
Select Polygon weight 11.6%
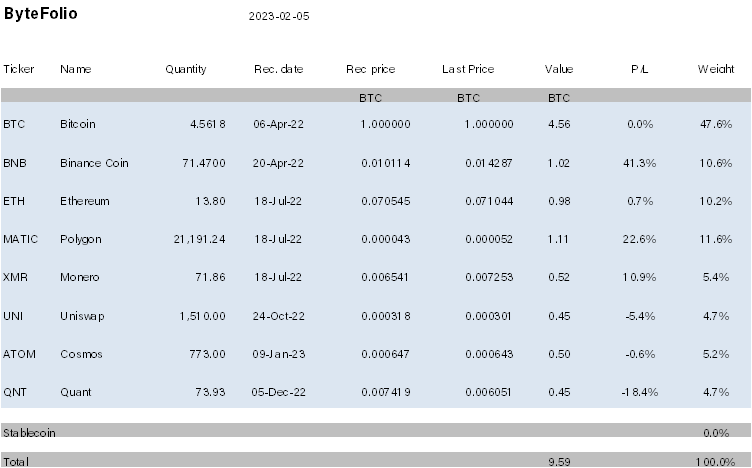click(716, 239)
